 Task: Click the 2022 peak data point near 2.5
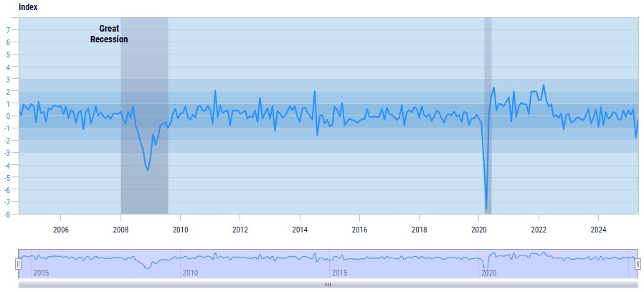click(x=544, y=85)
